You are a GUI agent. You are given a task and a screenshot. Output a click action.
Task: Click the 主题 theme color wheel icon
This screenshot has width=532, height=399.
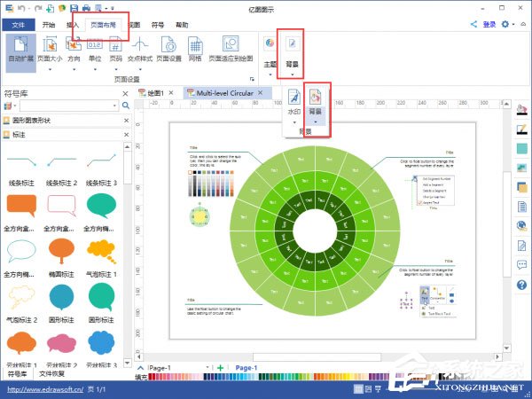270,43
